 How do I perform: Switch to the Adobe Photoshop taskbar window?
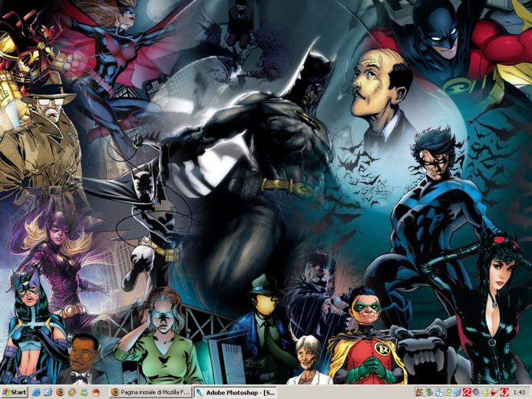[236, 393]
